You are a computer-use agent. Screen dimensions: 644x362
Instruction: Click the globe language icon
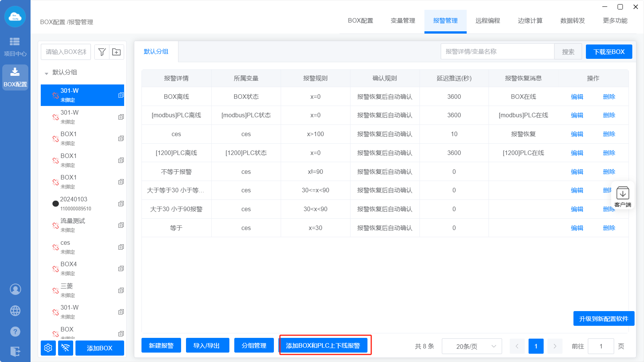(x=15, y=311)
